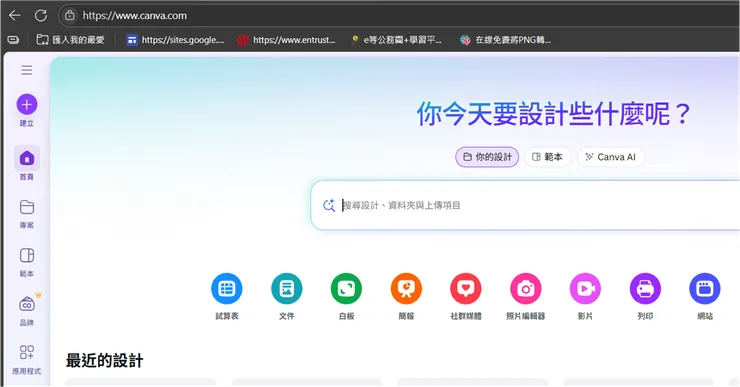
Task: Create a 網站 design
Action: (x=705, y=297)
